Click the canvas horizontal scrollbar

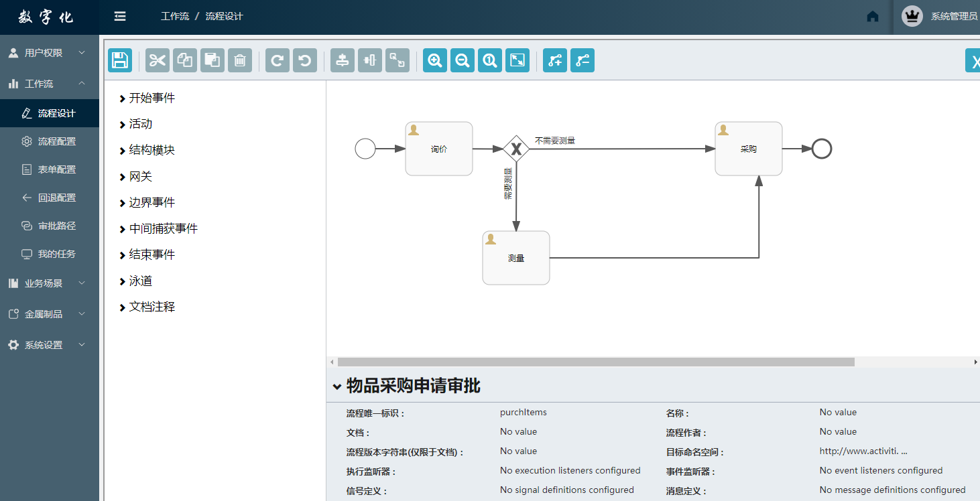[x=595, y=362]
